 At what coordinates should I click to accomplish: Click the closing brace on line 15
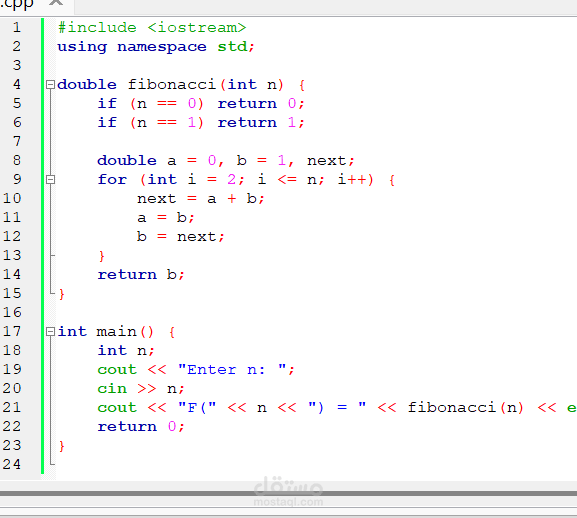click(x=61, y=294)
